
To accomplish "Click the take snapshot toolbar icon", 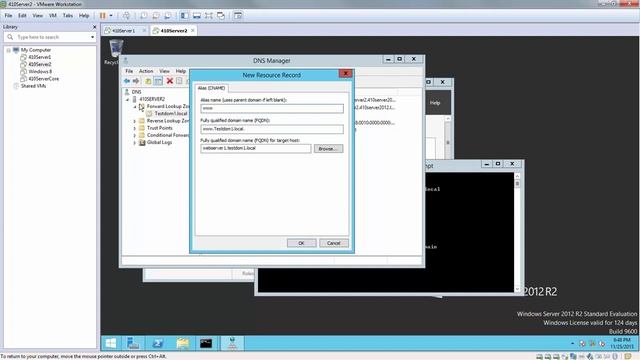I will coord(144,16).
